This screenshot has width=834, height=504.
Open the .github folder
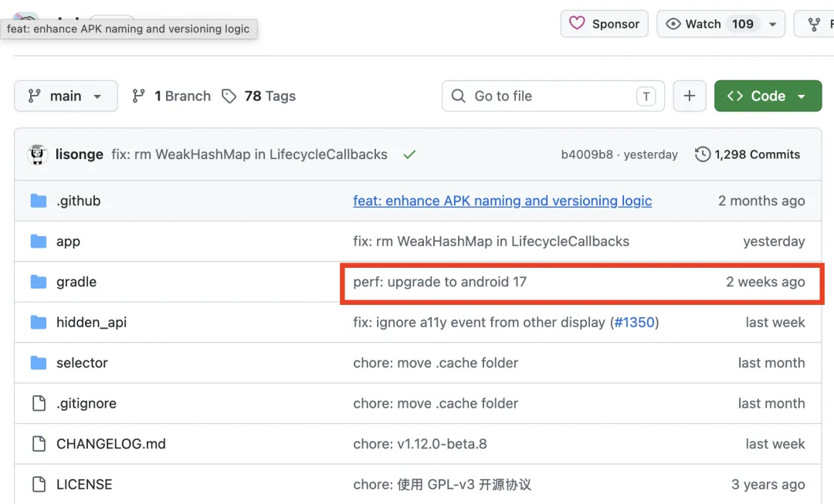coord(78,201)
